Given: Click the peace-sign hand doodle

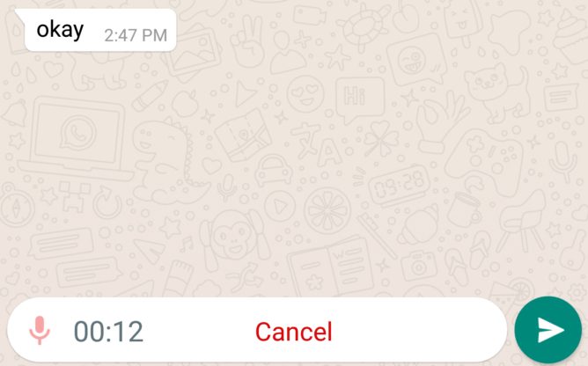Looking at the screenshot, I should click(x=247, y=40).
